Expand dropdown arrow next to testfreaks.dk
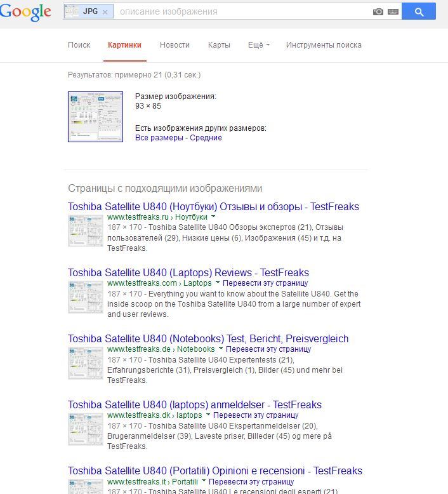 click(208, 415)
